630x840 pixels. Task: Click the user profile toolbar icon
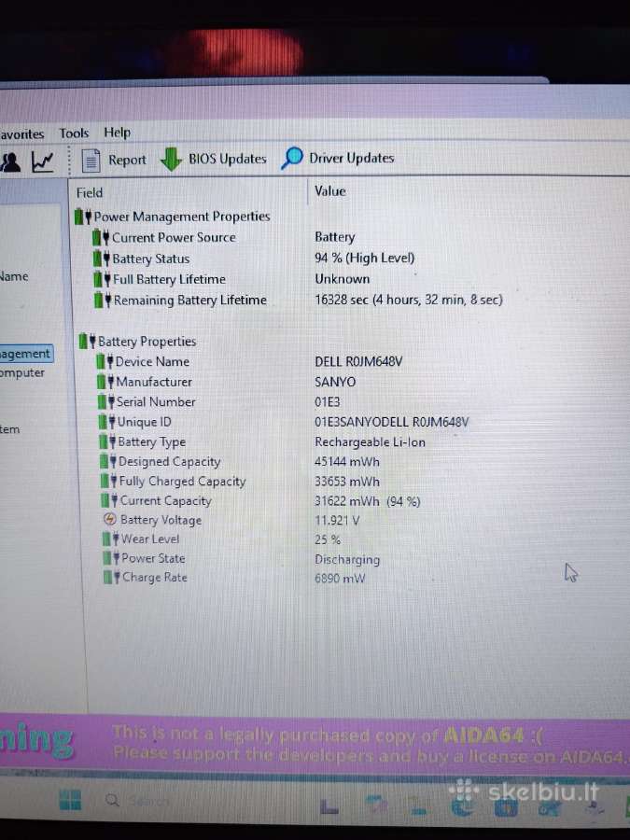tap(10, 161)
